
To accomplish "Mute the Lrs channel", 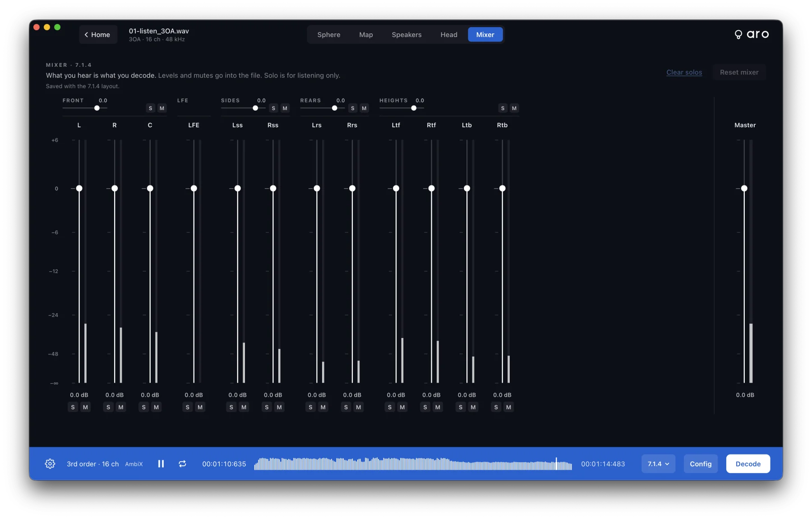I will click(x=323, y=407).
